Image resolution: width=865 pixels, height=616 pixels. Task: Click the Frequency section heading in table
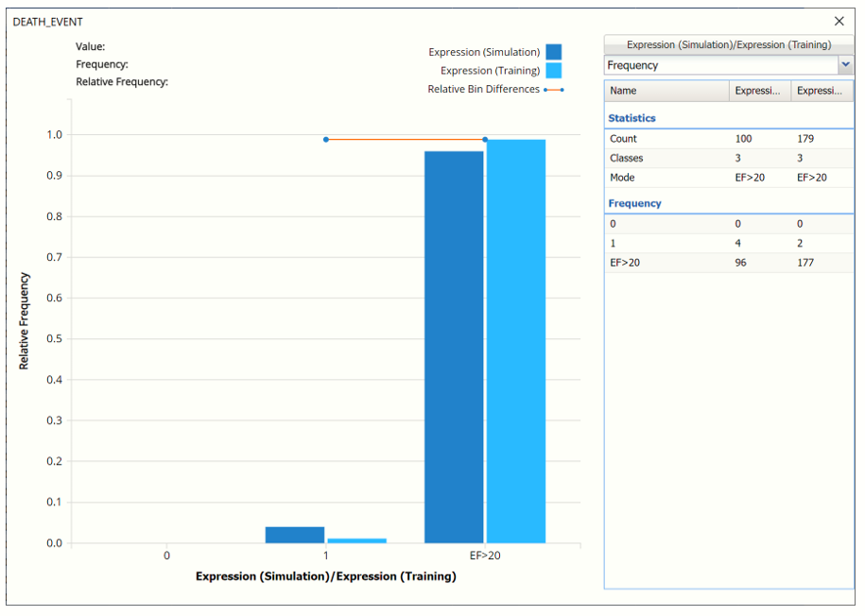634,203
